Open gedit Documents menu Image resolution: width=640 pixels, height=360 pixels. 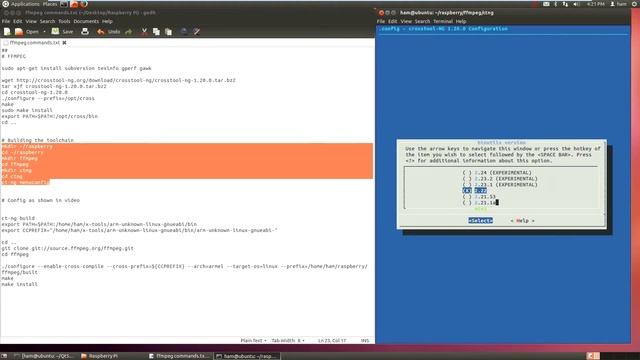[x=86, y=21]
